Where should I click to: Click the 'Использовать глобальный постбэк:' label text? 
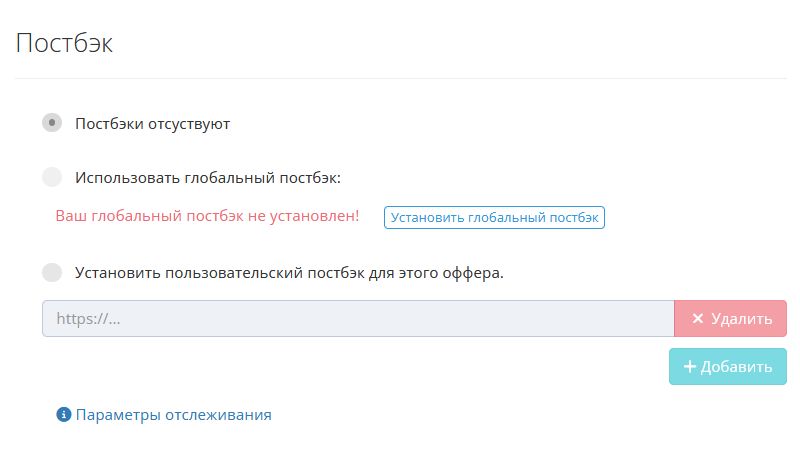coord(208,178)
